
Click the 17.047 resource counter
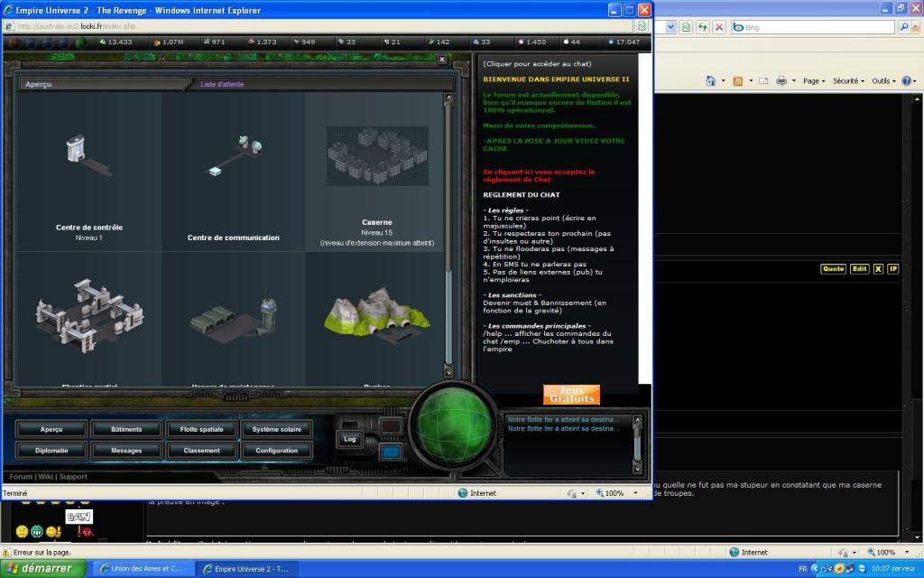pyautogui.click(x=624, y=42)
